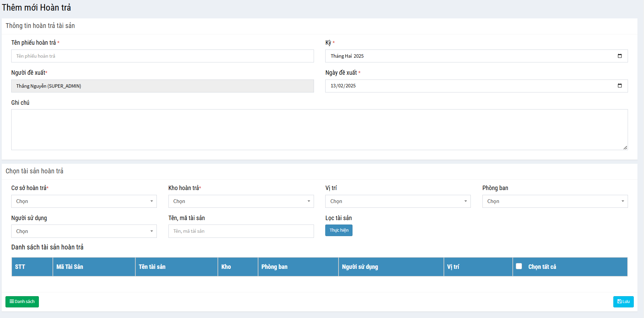Click the Ghi chú text area
This screenshot has height=318, width=644.
(319, 130)
